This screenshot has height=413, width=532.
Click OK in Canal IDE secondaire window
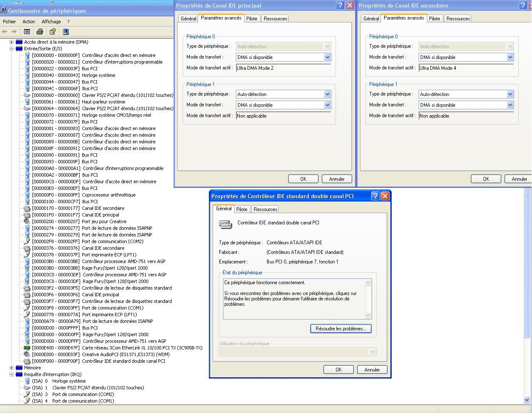tap(486, 179)
